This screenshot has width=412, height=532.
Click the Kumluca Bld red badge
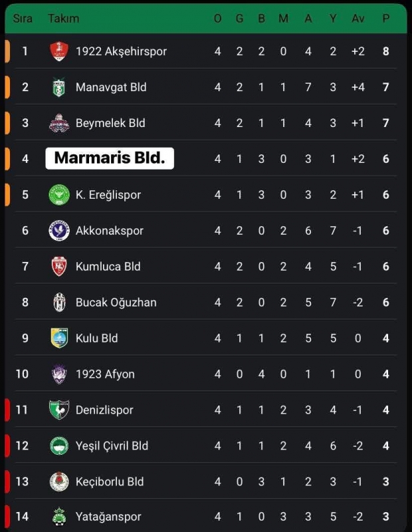tap(59, 267)
